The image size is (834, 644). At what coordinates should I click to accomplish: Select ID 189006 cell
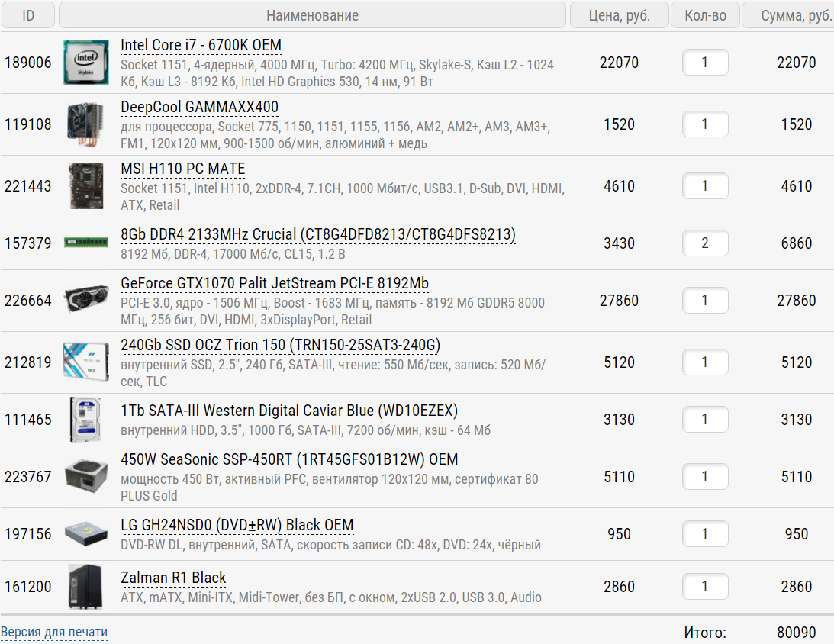(x=28, y=63)
